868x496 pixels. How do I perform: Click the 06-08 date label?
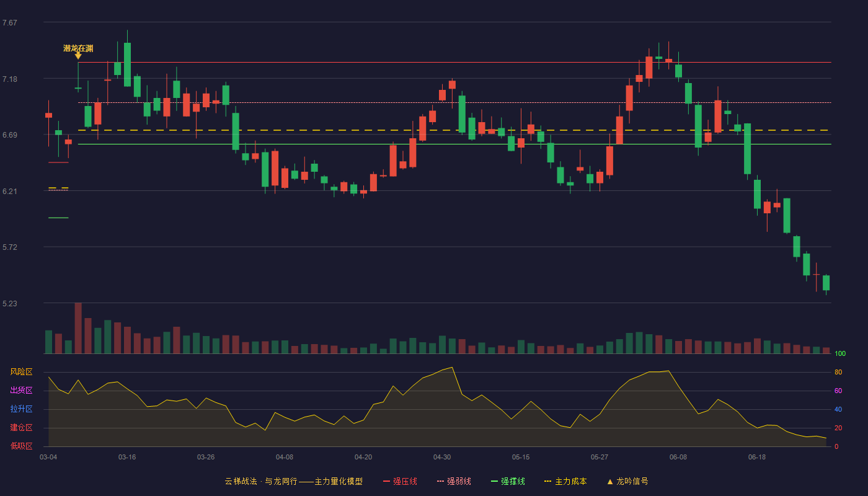point(678,457)
